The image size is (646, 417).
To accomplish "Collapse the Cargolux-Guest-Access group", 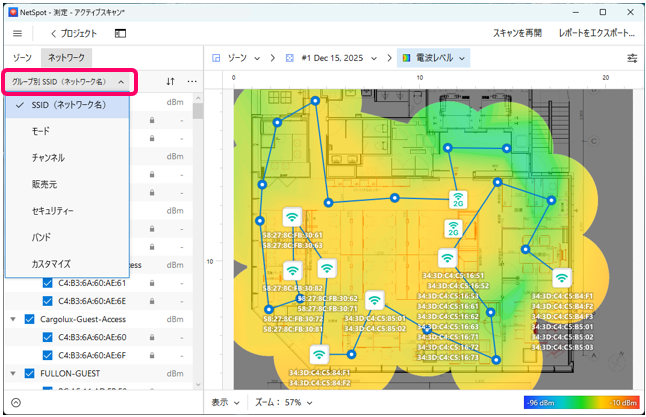I will [x=13, y=319].
